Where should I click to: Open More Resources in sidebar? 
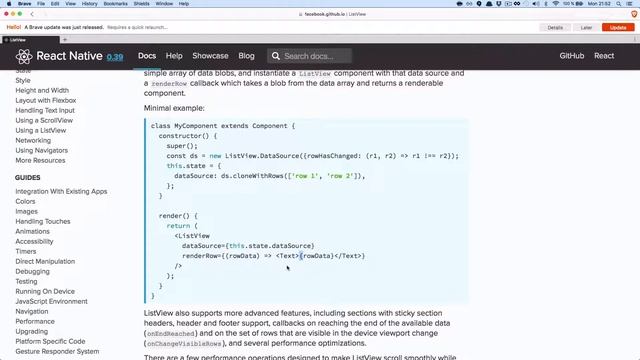point(40,160)
